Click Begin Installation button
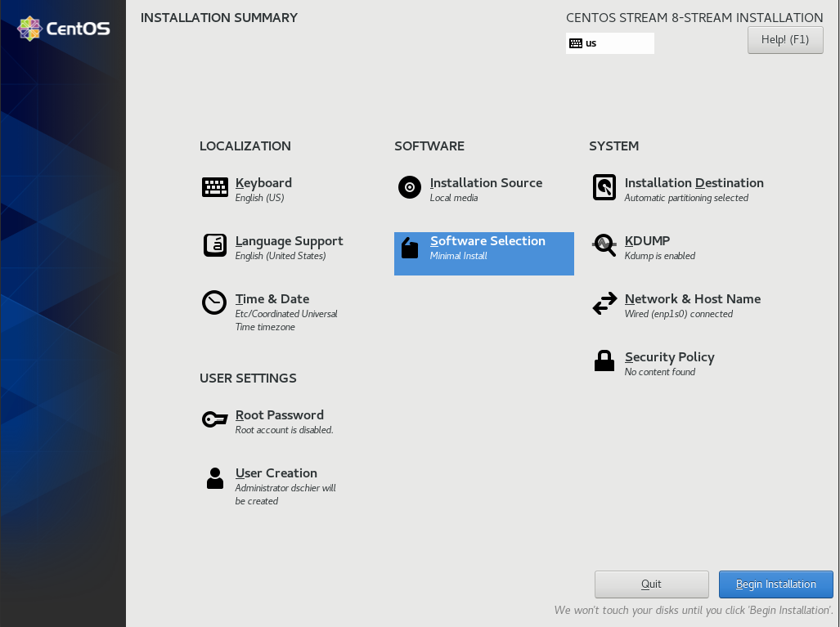 (x=775, y=584)
